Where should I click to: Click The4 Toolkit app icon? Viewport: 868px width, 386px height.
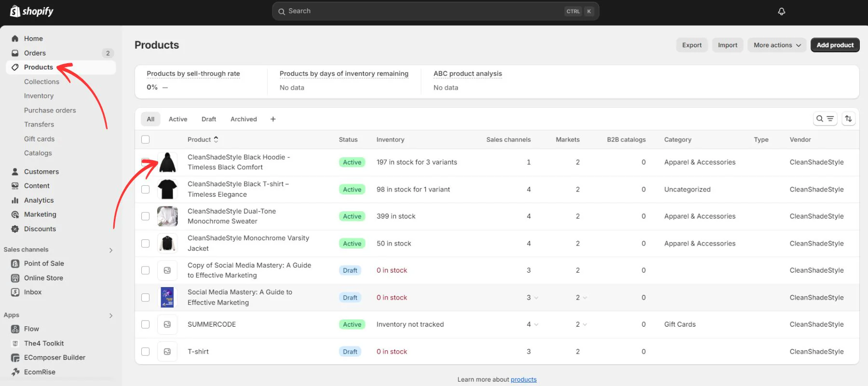point(15,344)
